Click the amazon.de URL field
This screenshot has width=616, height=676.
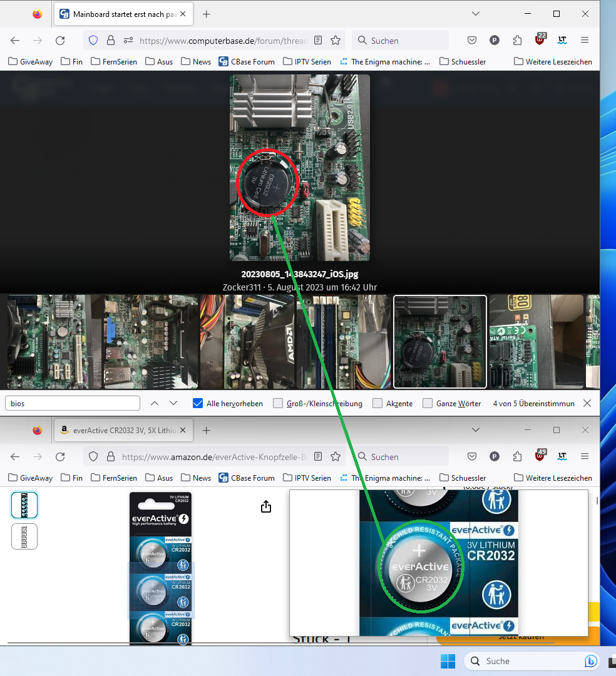point(215,457)
